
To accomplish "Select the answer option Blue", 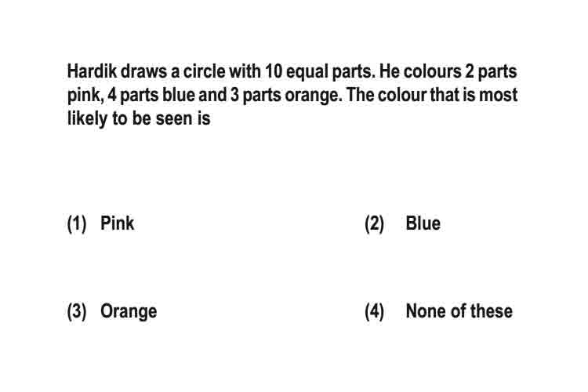I will pyautogui.click(x=423, y=223).
